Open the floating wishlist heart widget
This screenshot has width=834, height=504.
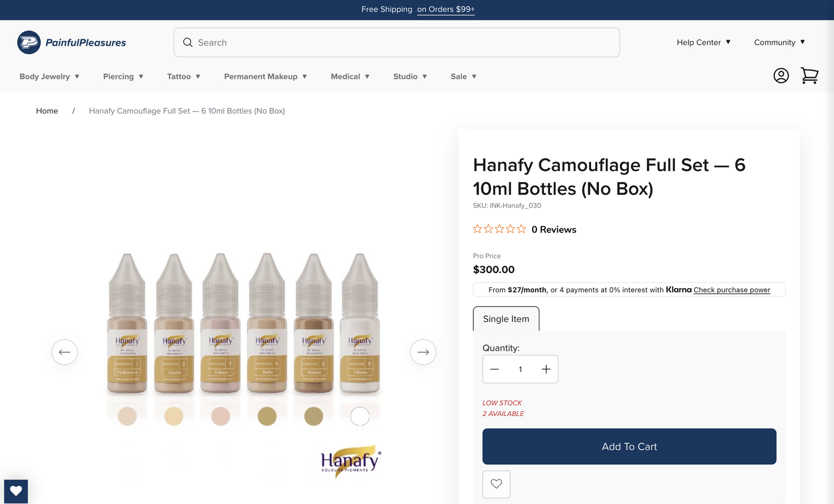click(x=16, y=491)
